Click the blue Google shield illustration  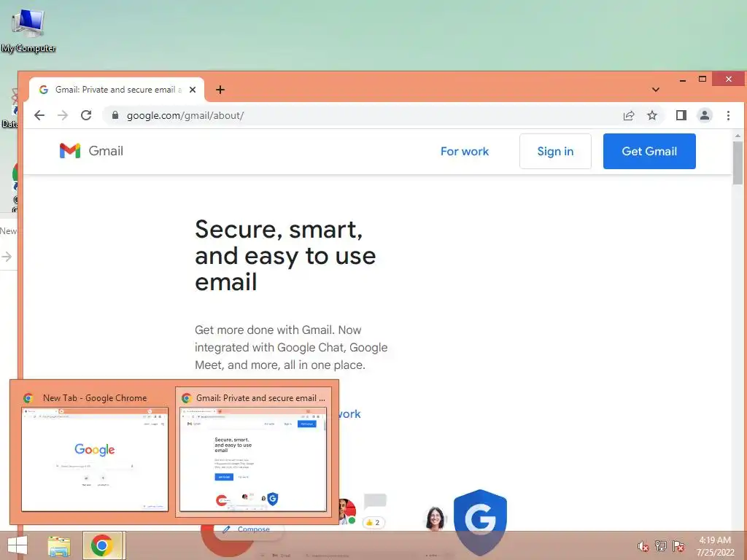point(480,521)
